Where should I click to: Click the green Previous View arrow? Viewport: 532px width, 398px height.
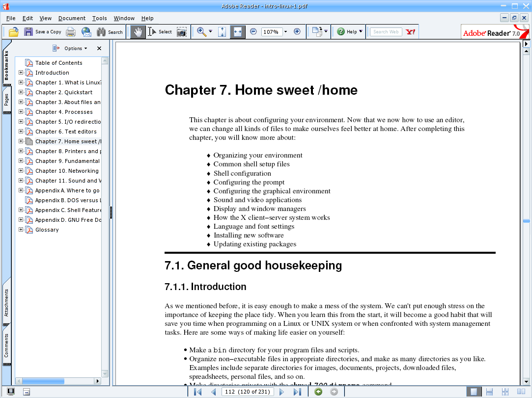coord(318,392)
